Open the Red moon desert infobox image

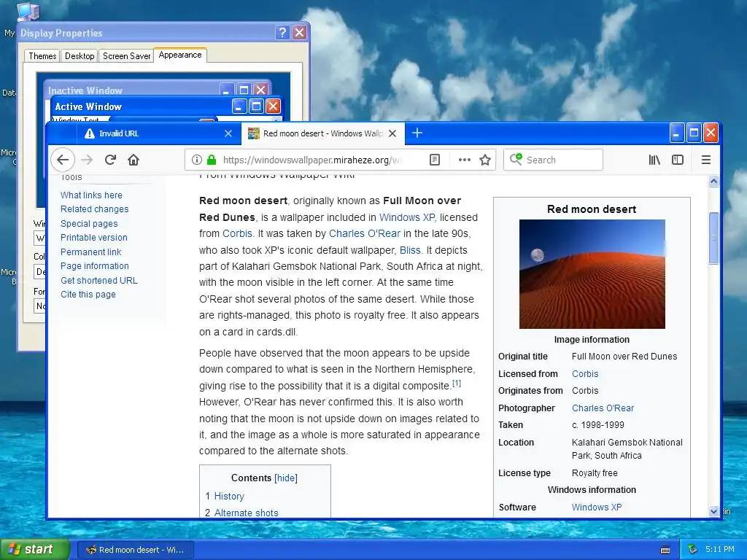click(x=592, y=274)
